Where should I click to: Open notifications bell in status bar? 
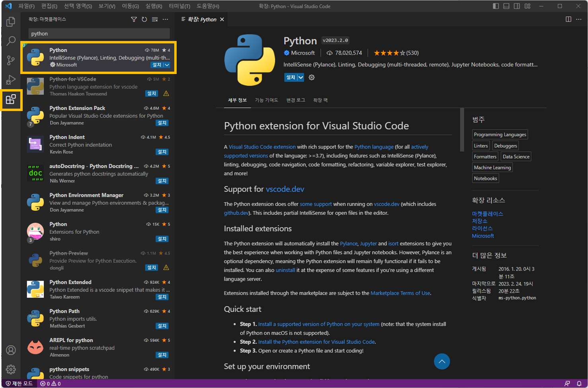pos(579,384)
